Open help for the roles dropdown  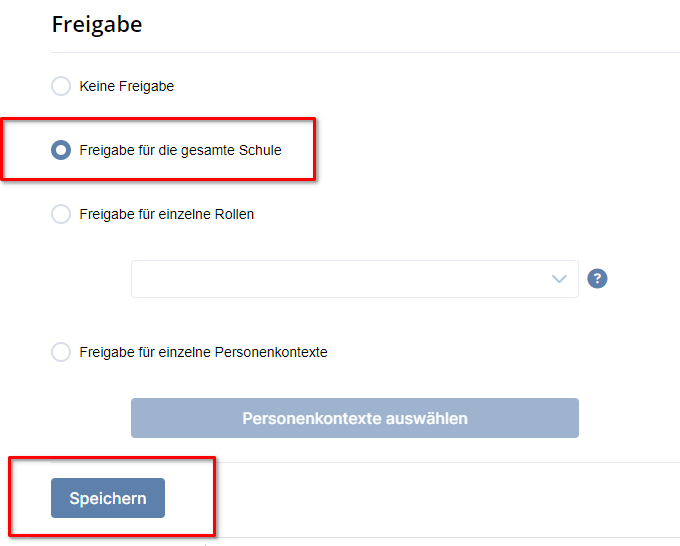coord(597,279)
